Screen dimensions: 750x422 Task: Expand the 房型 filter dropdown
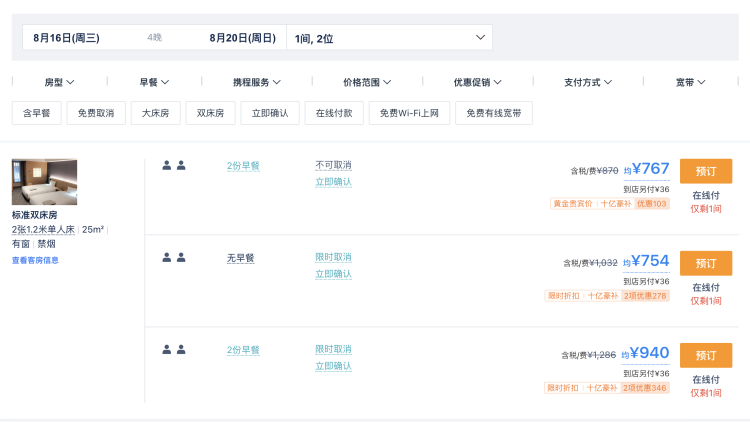(x=60, y=82)
